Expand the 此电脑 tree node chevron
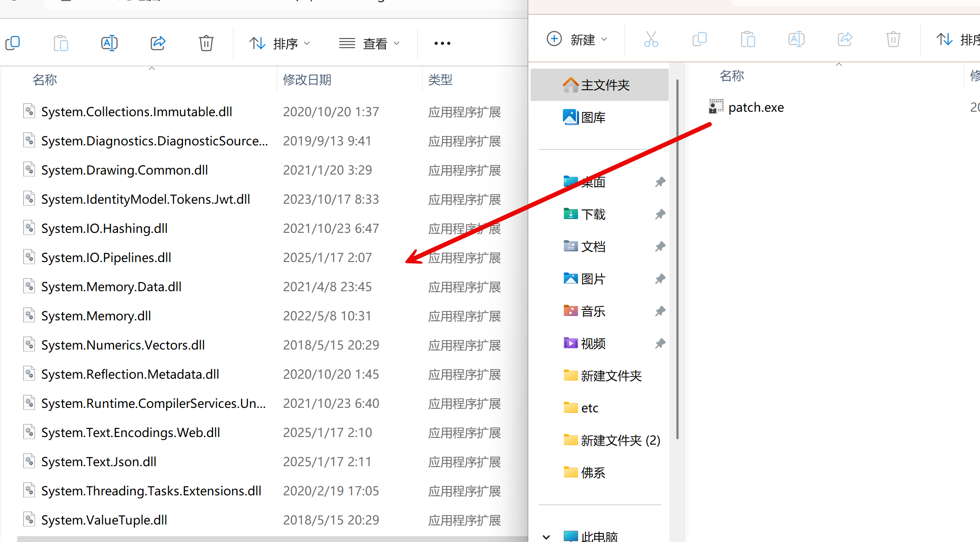The width and height of the screenshot is (980, 542). click(x=546, y=537)
